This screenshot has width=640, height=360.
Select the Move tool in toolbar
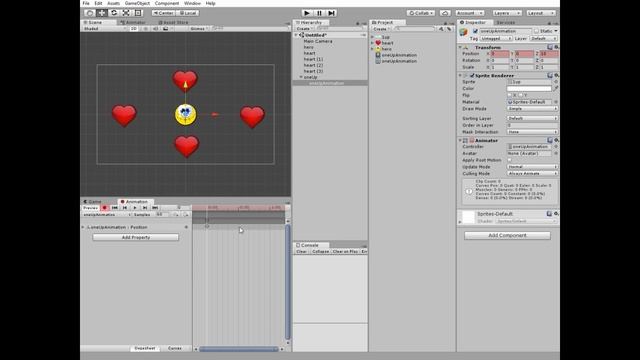pos(102,13)
